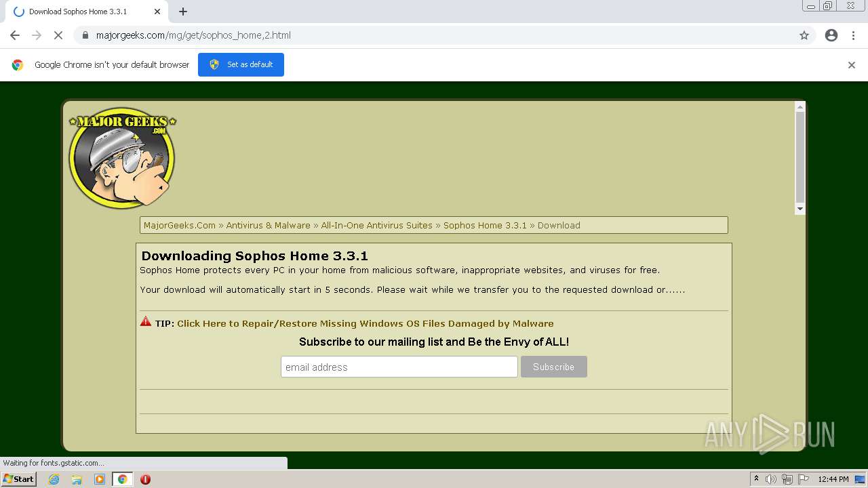Open the Sophos Home 3.3.1 breadcrumb link
This screenshot has height=488, width=868.
(x=485, y=226)
